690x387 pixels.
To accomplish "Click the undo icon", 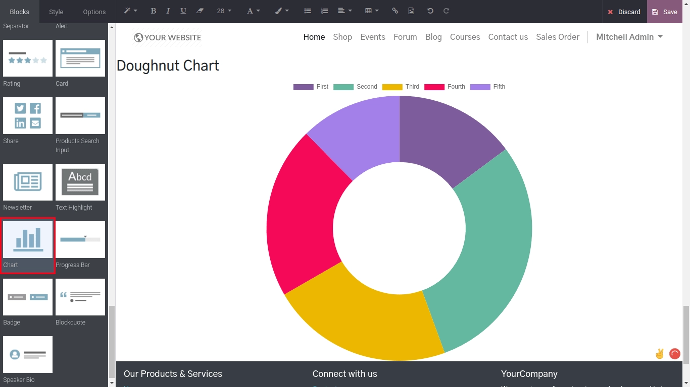I will pos(430,11).
